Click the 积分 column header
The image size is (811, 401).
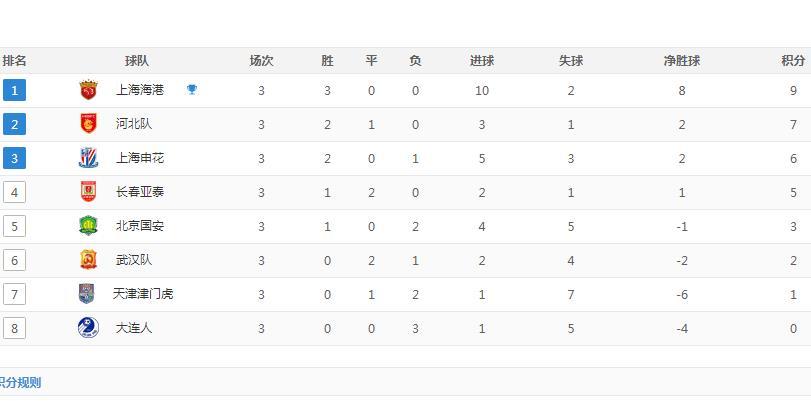(x=793, y=61)
